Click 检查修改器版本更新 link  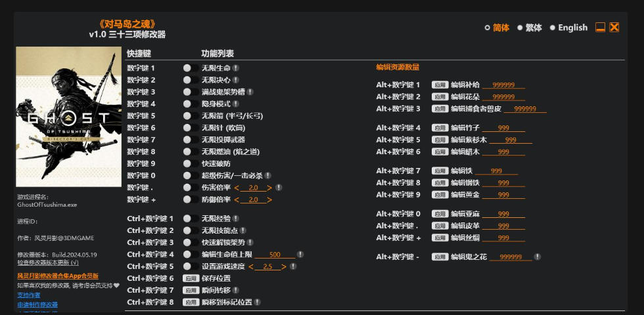click(x=48, y=262)
